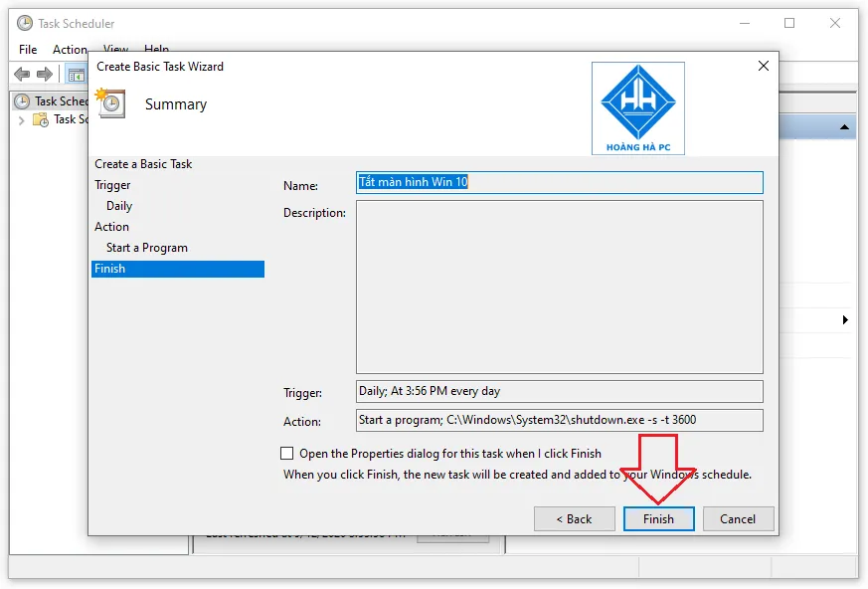868x589 pixels.
Task: Expand the Task Scheduler Library tree node
Action: (22, 119)
